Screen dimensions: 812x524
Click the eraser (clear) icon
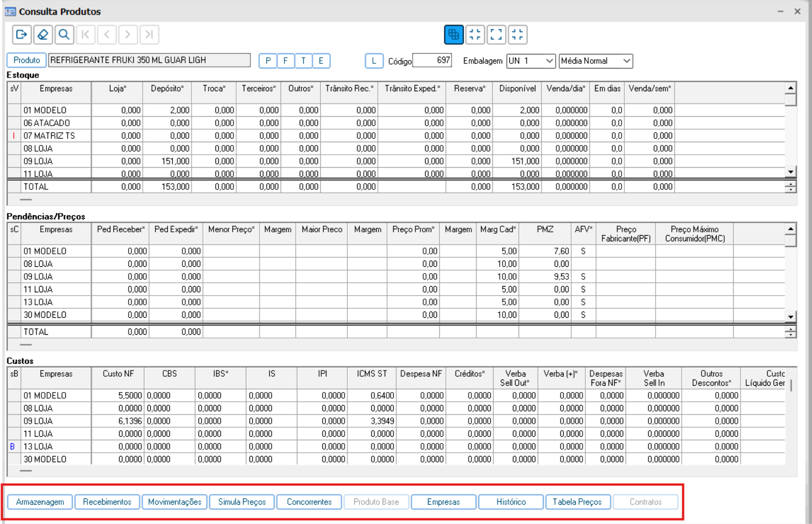point(43,35)
